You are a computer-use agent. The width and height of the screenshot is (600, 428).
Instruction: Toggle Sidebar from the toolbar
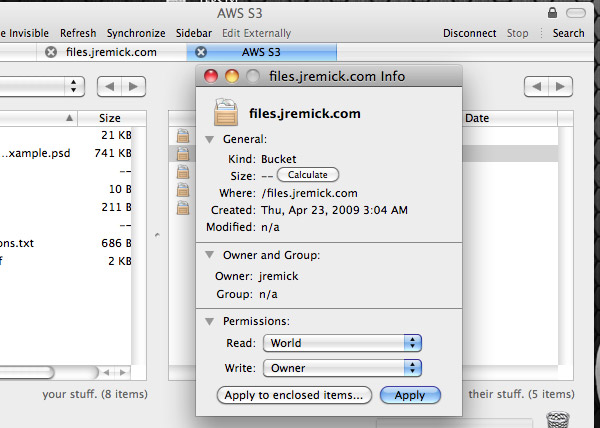click(x=194, y=33)
